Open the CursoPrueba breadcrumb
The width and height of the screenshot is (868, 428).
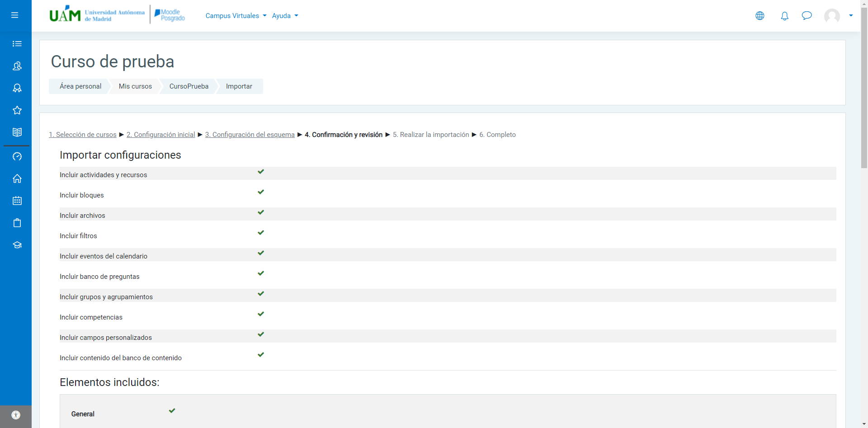(189, 86)
